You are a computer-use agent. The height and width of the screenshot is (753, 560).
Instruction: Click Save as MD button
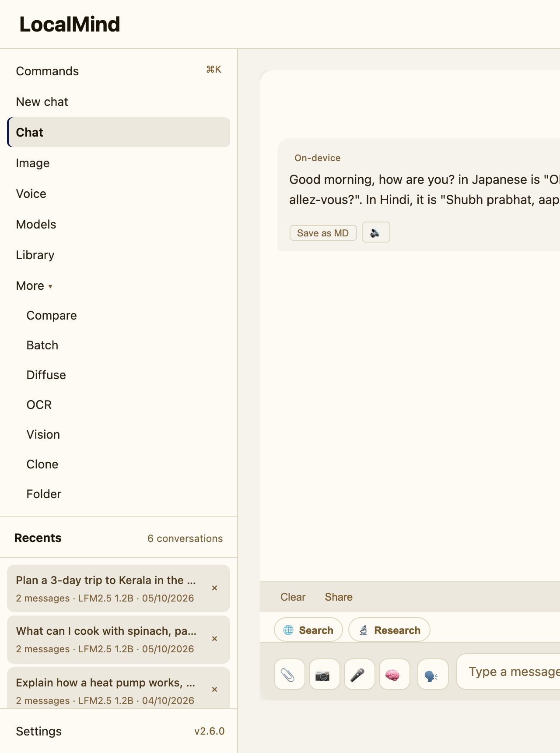323,233
